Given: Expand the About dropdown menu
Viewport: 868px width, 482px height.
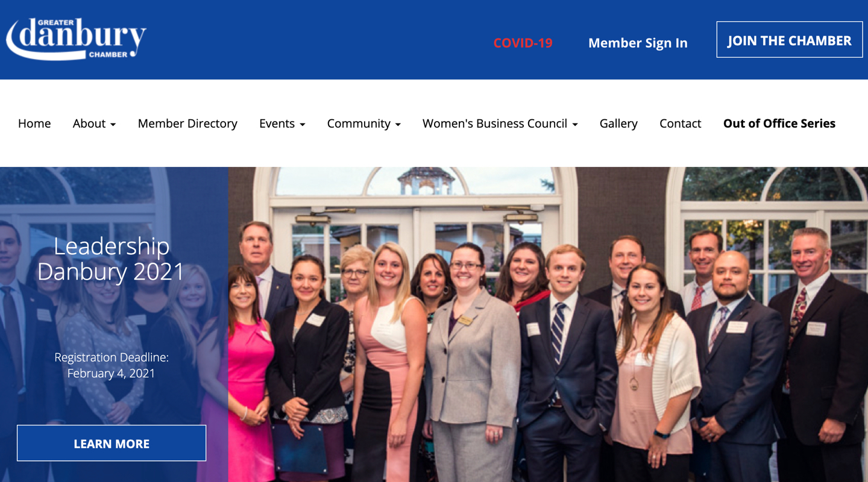Looking at the screenshot, I should 94,124.
